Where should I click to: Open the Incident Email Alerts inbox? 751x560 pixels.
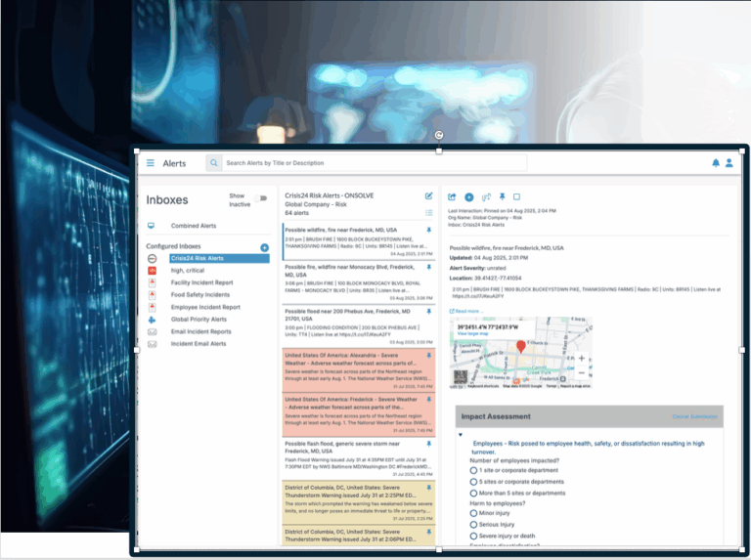click(x=199, y=344)
